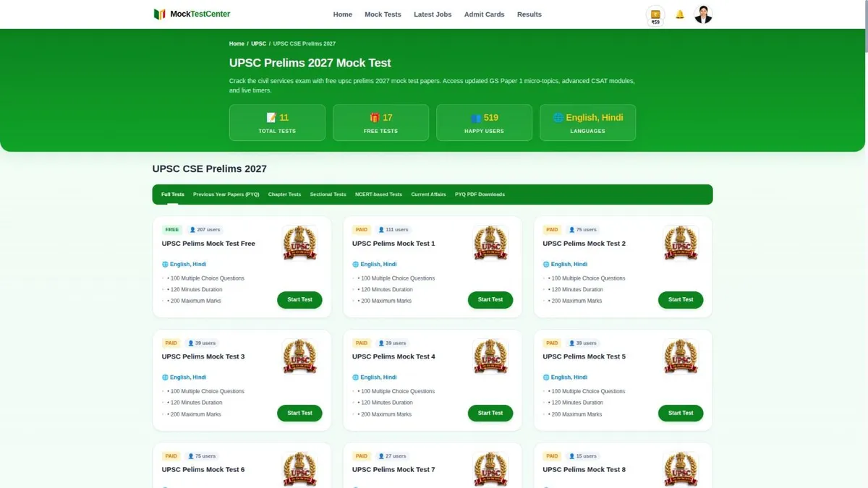The height and width of the screenshot is (488, 868).
Task: Click the 15 users badge on Mock Test 8
Action: click(x=583, y=456)
